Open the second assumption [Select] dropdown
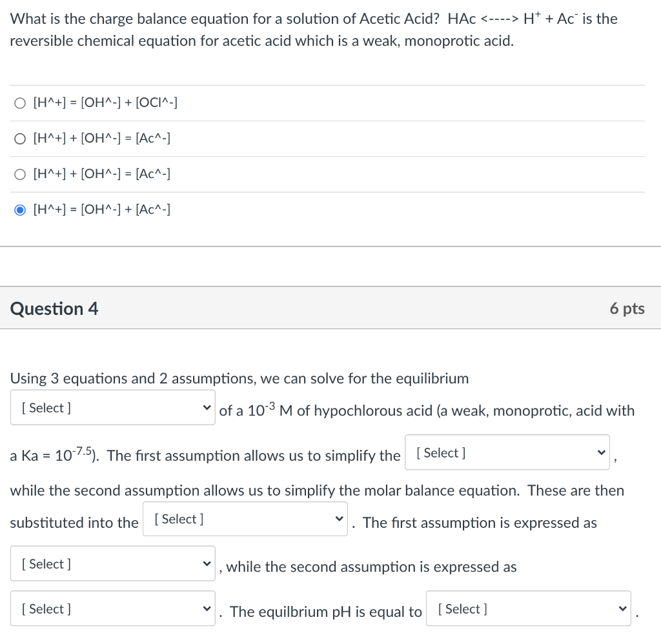661x644 pixels. pos(112,608)
